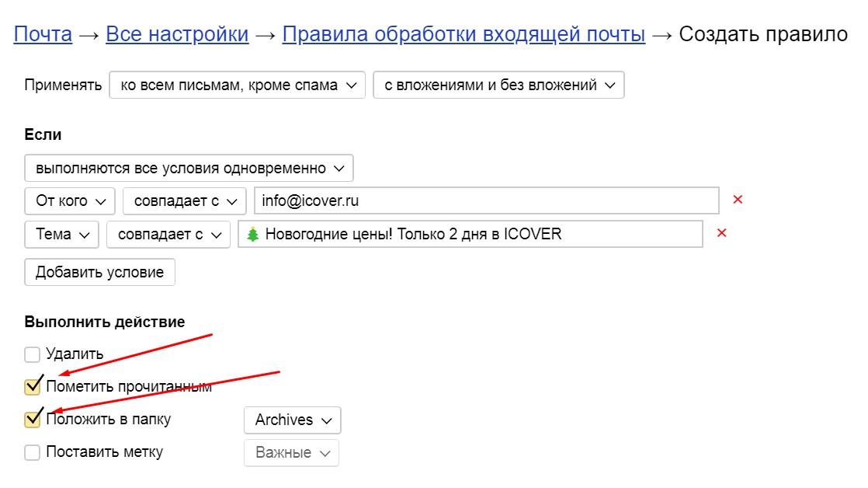Uncheck Положить в папку option
The width and height of the screenshot is (868, 488).
(x=32, y=420)
